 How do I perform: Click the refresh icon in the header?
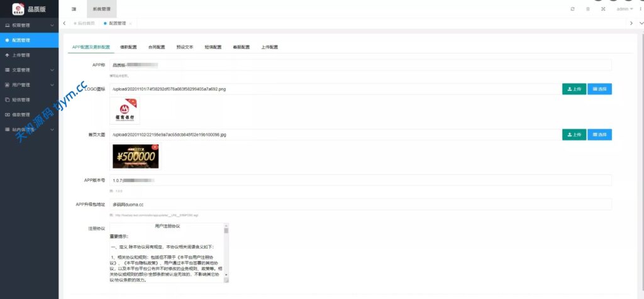[x=572, y=9]
